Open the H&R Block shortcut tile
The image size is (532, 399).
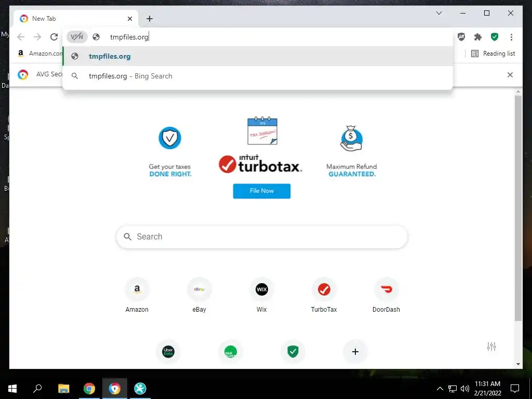tap(230, 352)
